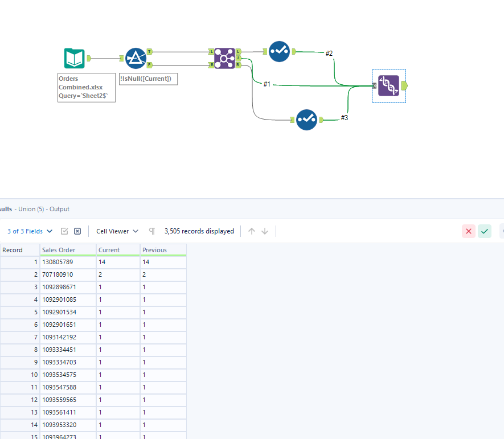Select the Join tool icon

click(x=224, y=58)
